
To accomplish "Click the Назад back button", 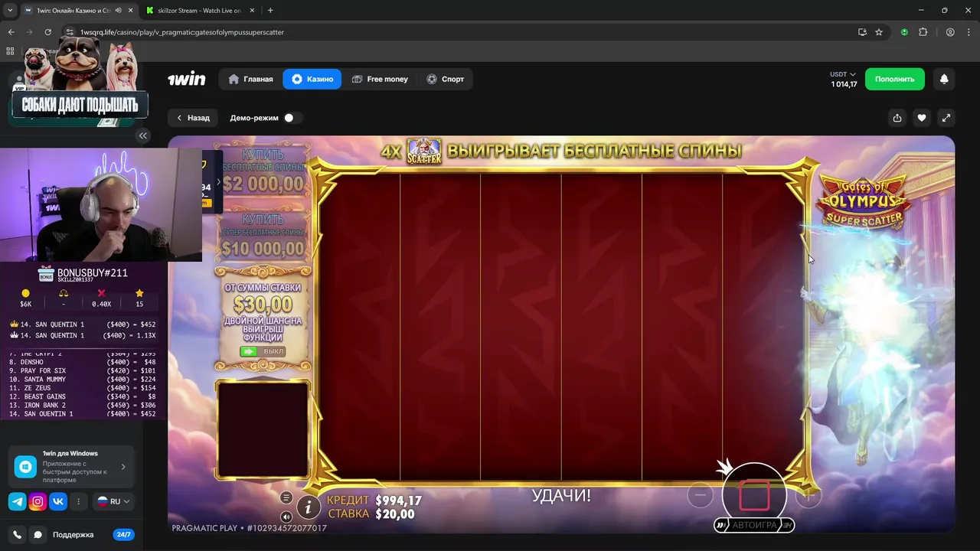I will (x=193, y=118).
